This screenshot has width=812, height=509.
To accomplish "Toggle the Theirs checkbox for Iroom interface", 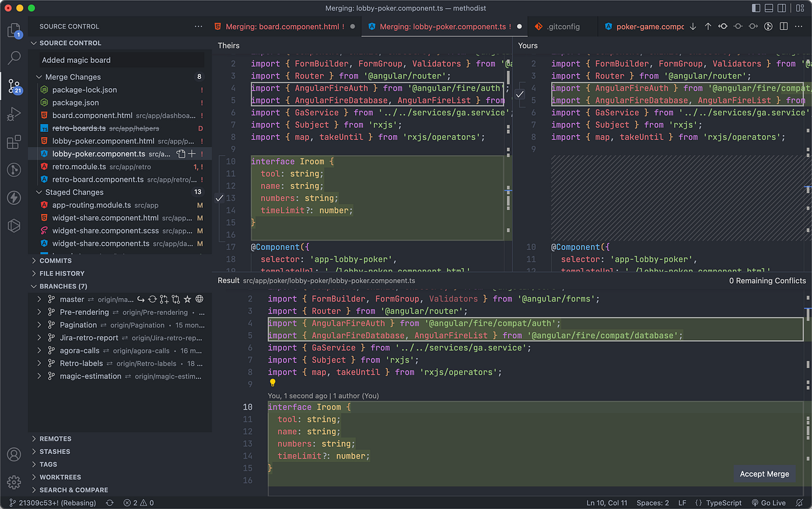I will click(x=219, y=198).
